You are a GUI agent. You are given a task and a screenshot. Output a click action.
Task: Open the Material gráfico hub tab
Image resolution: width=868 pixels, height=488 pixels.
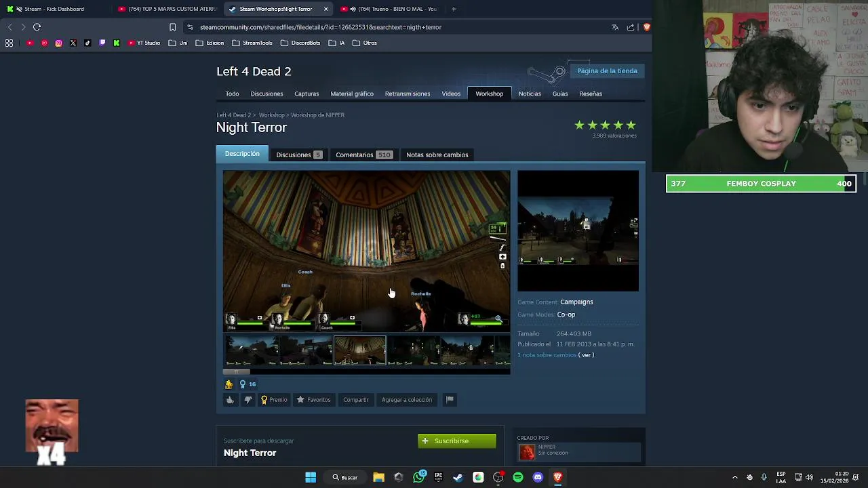[x=352, y=94]
